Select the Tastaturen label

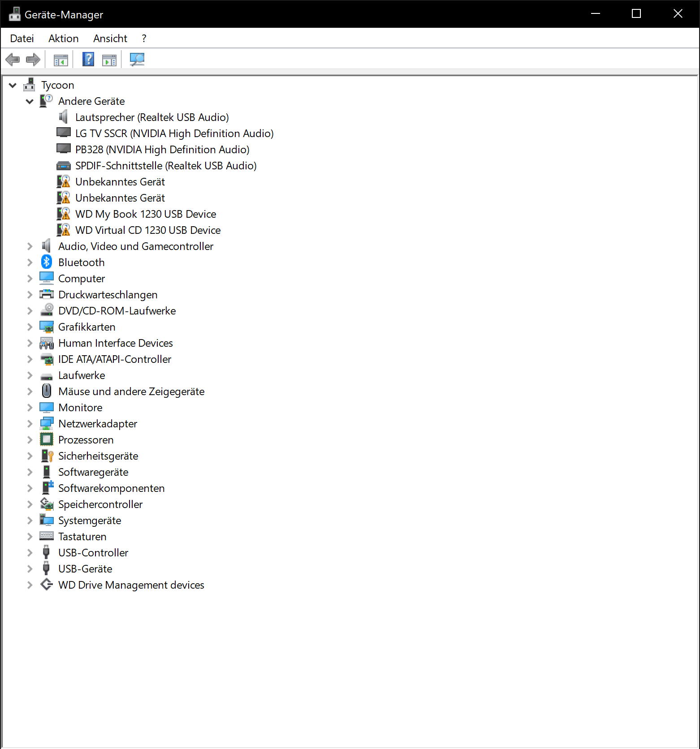[82, 537]
